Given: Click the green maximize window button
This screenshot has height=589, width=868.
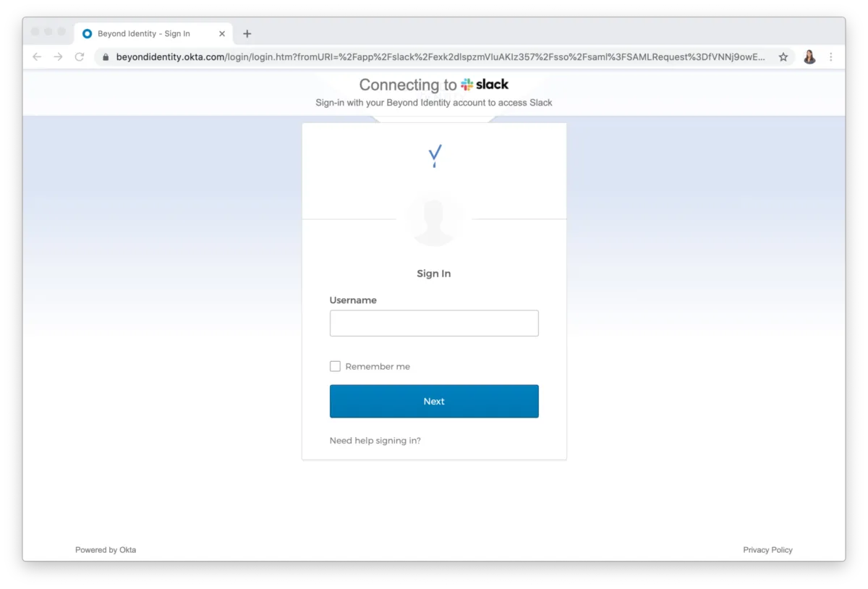Looking at the screenshot, I should [x=61, y=32].
